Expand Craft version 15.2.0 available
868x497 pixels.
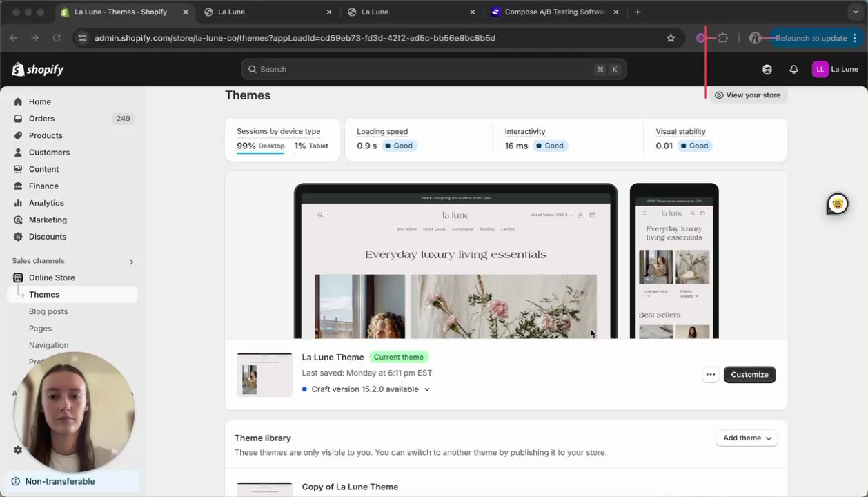366,389
